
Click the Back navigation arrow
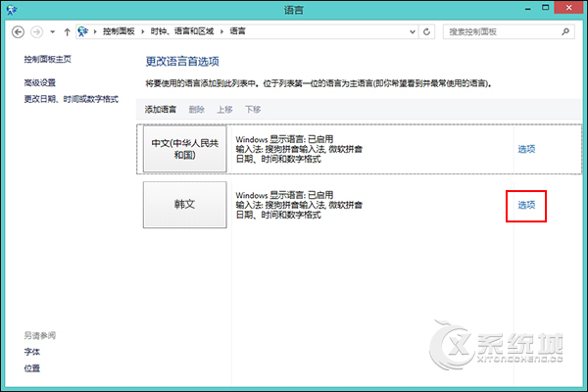pyautogui.click(x=18, y=32)
